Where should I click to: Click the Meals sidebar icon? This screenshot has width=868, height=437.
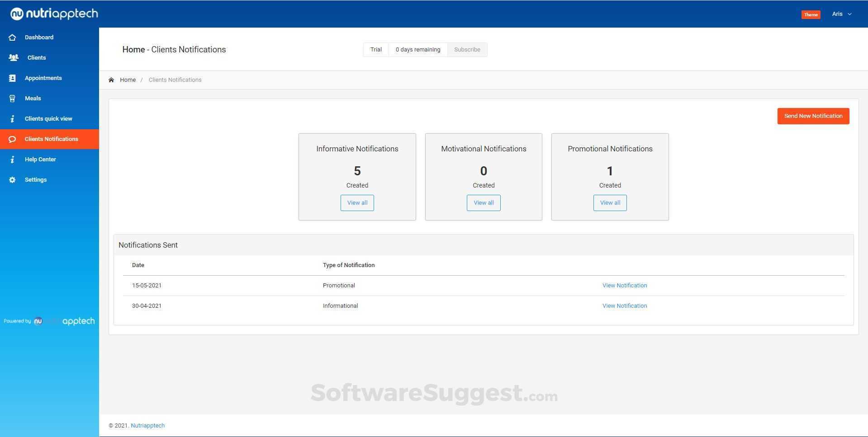tap(12, 98)
